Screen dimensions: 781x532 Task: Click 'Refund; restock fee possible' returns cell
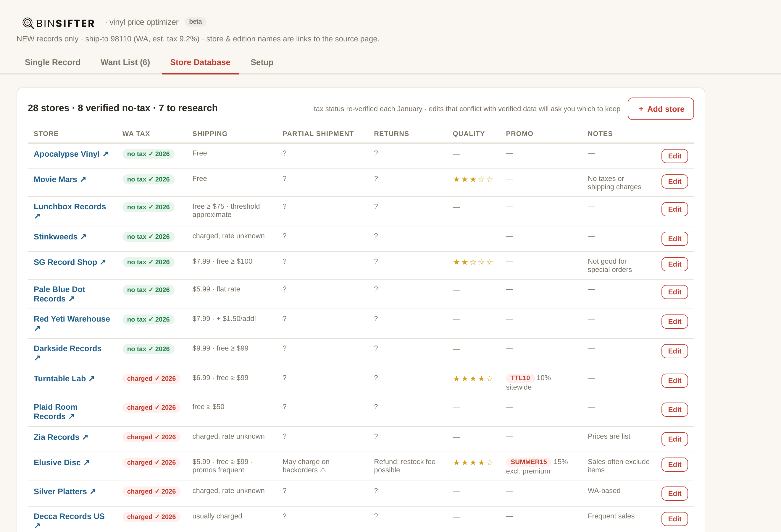pyautogui.click(x=405, y=466)
